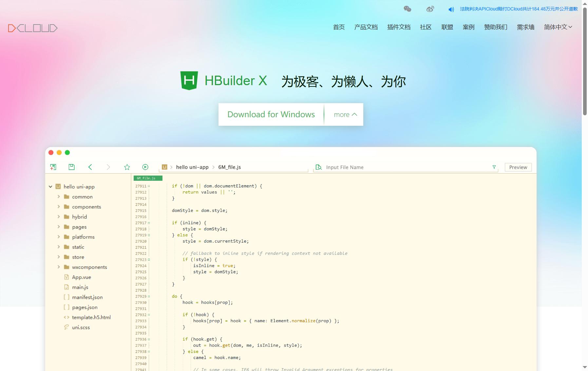Expand the pages folder chevron
Viewport: 588px width, 371px height.
click(59, 227)
